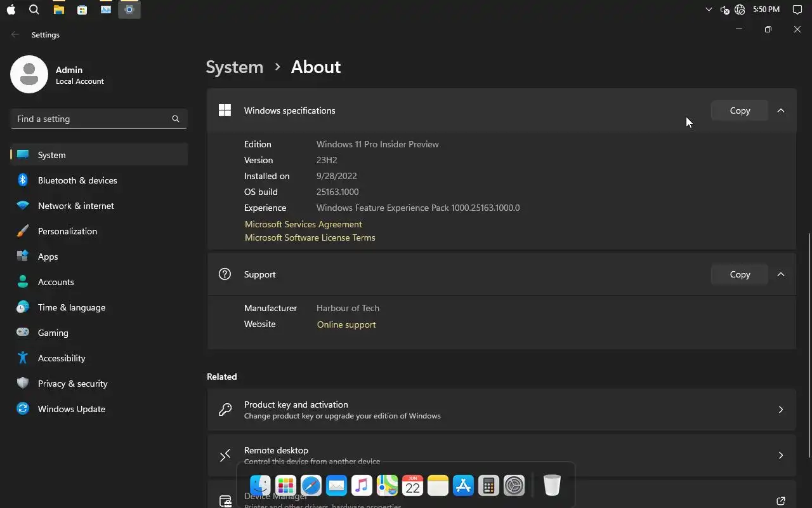
Task: Open Trash in the dock
Action: click(x=552, y=486)
